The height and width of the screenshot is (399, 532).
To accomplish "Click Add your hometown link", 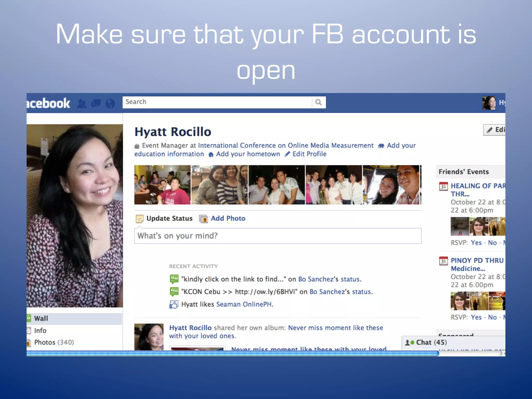I will 248,154.
